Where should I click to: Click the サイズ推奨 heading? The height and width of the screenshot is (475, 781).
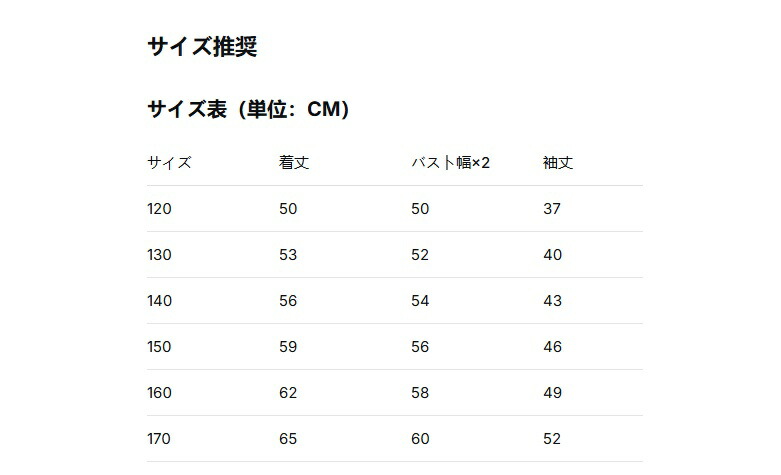(201, 47)
